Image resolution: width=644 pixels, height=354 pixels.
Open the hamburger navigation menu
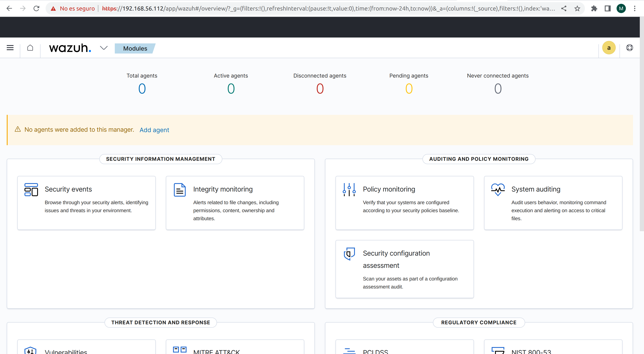[10, 48]
